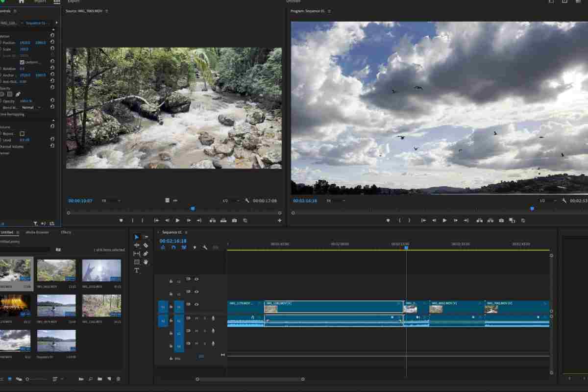
Task: Open the Source monitor button editor plus
Action: [x=280, y=220]
